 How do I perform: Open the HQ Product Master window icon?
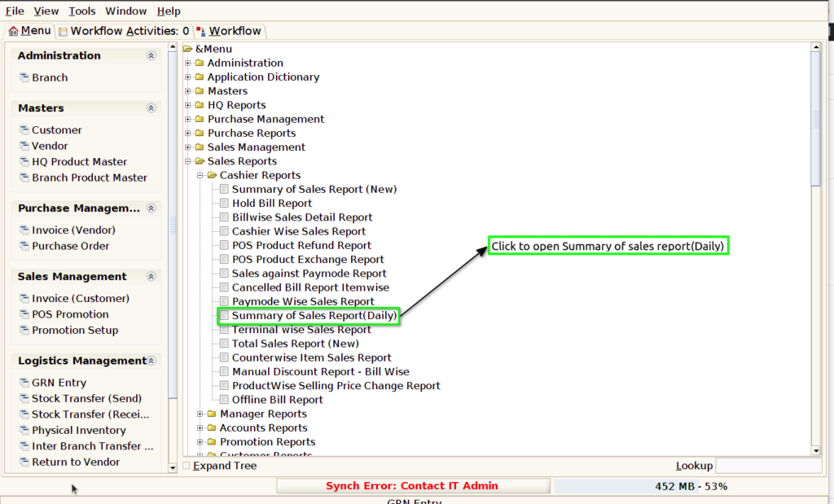24,161
